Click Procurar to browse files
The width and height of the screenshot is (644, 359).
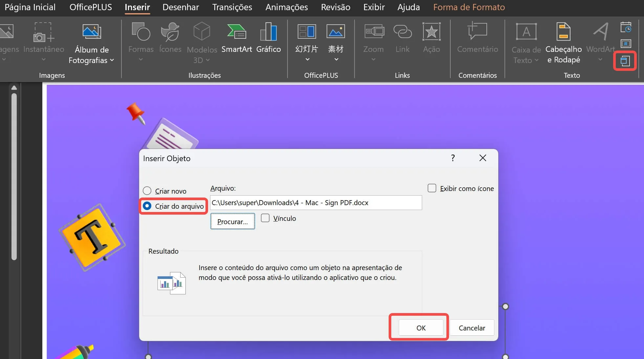point(232,221)
